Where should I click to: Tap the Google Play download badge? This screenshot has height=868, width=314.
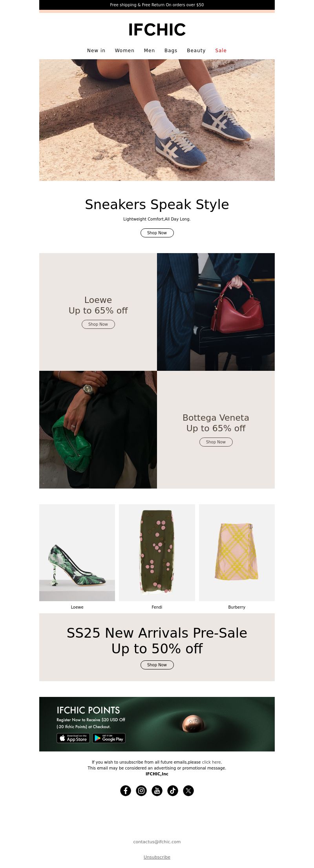[x=109, y=738]
